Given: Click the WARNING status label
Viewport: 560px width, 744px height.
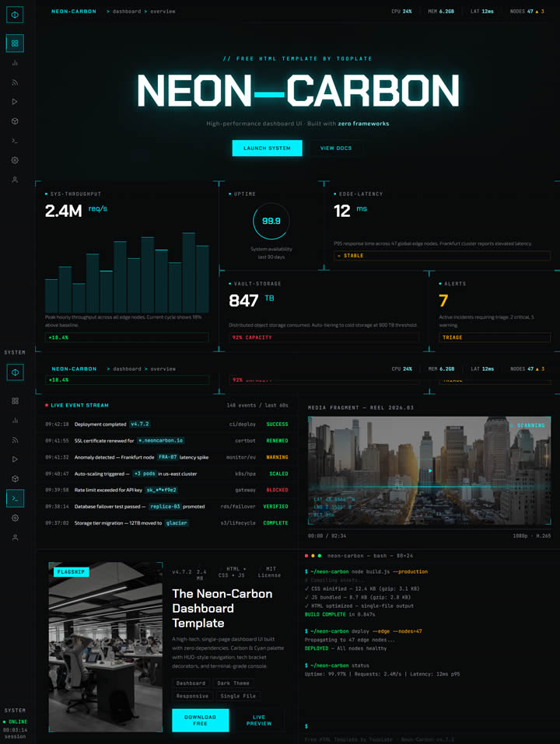Looking at the screenshot, I should point(277,457).
